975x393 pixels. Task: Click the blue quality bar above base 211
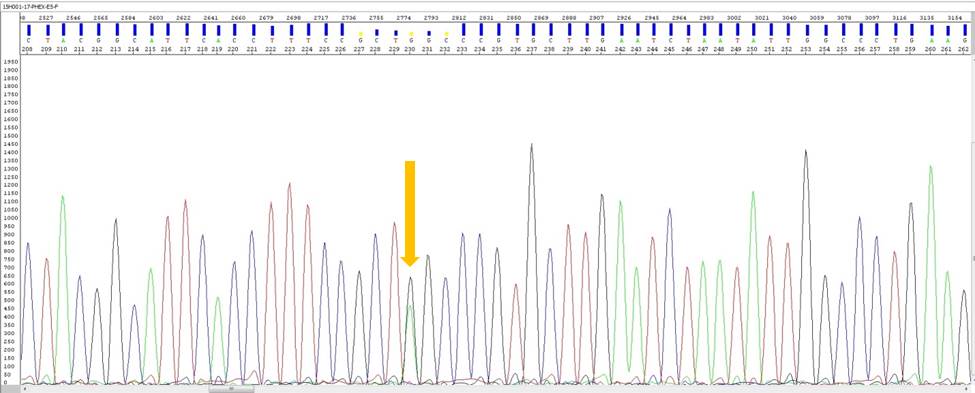(x=81, y=30)
